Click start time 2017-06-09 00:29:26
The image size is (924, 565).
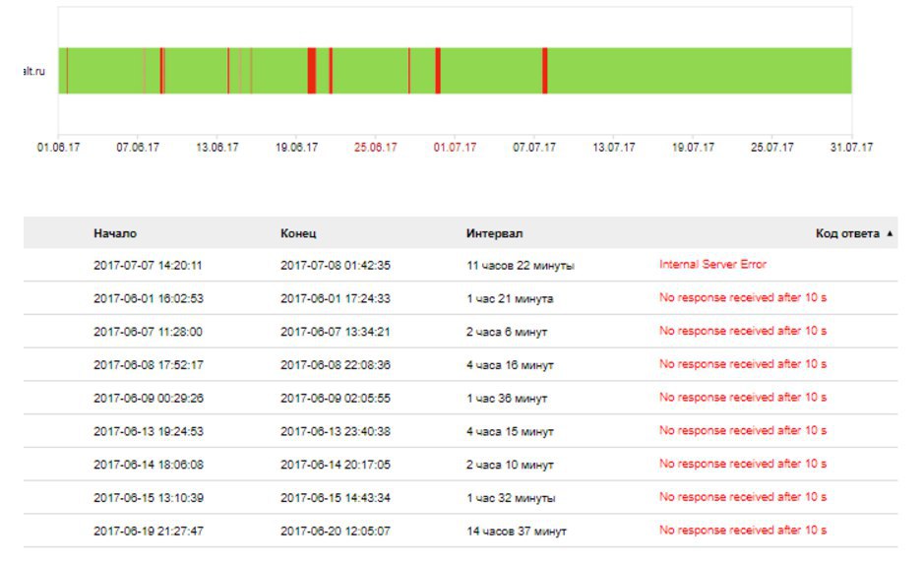(149, 398)
